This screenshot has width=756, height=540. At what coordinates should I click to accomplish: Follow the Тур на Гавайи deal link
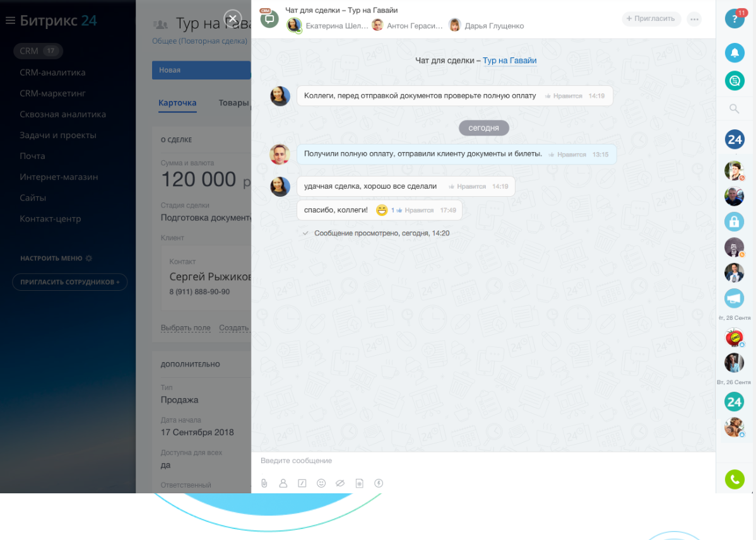pyautogui.click(x=510, y=61)
